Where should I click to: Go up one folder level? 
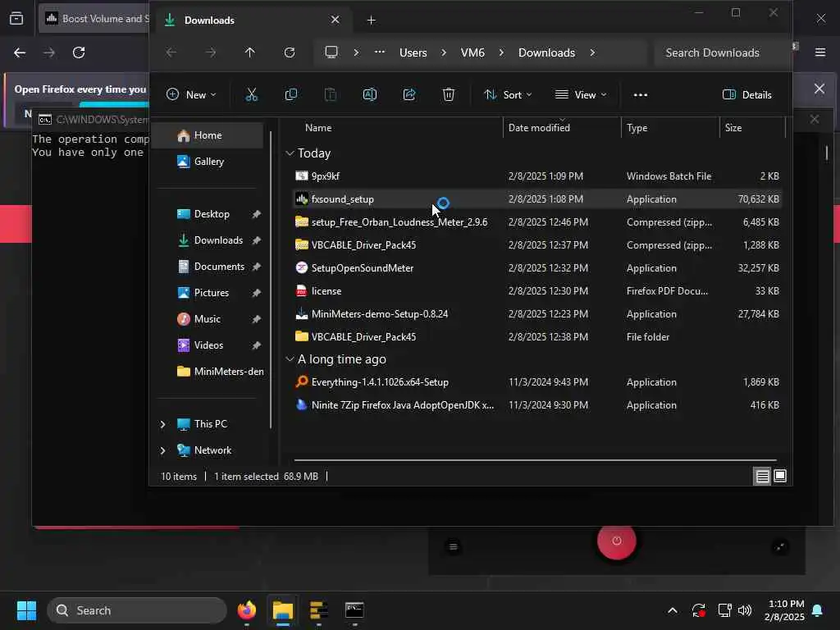click(249, 52)
